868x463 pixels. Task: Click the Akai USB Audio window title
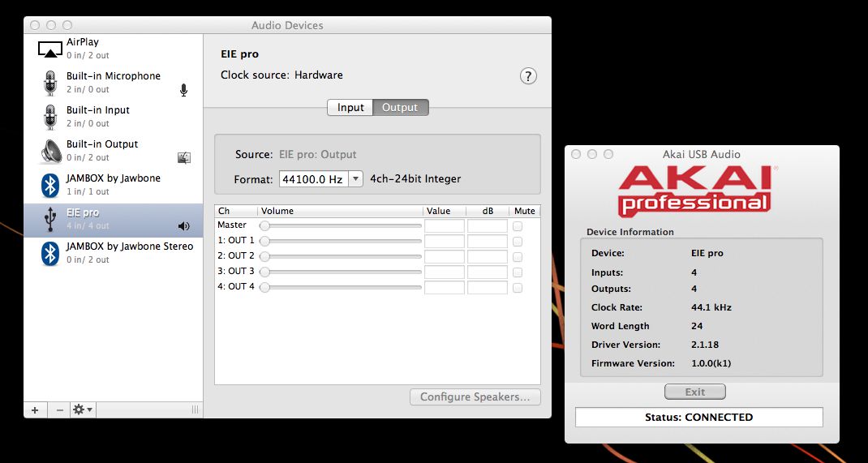tap(702, 154)
